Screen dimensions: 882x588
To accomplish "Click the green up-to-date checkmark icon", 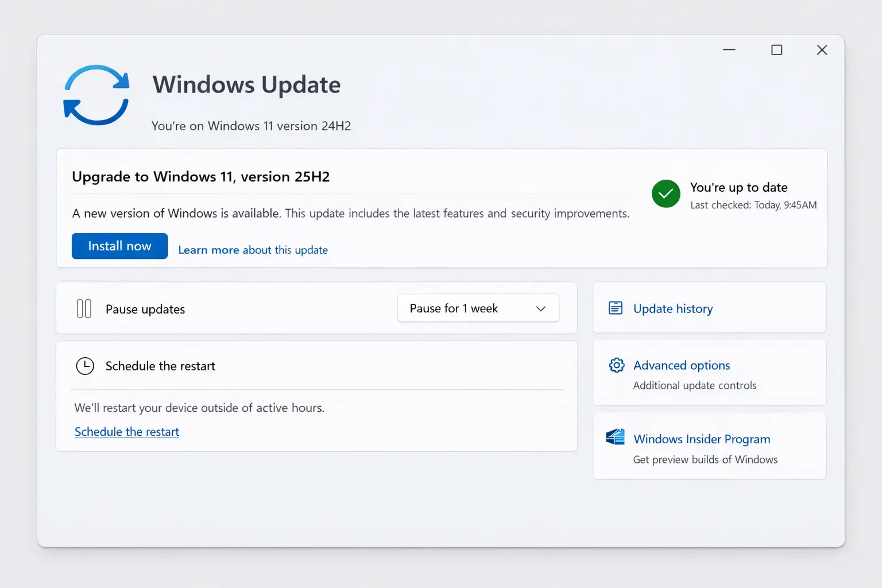I will click(666, 194).
